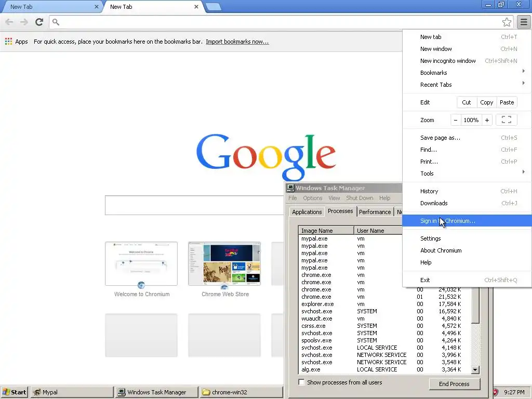
Task: Sort processes by Image Name column
Action: point(326,230)
